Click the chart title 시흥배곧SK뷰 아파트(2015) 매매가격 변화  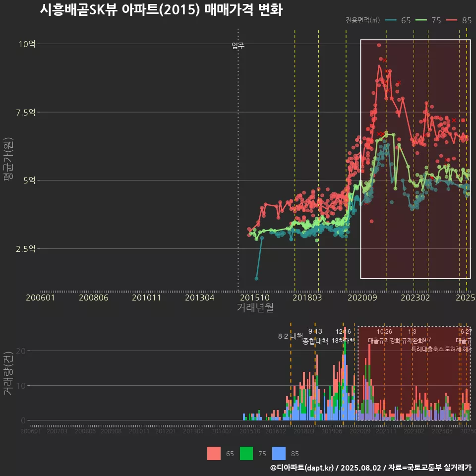(161, 10)
